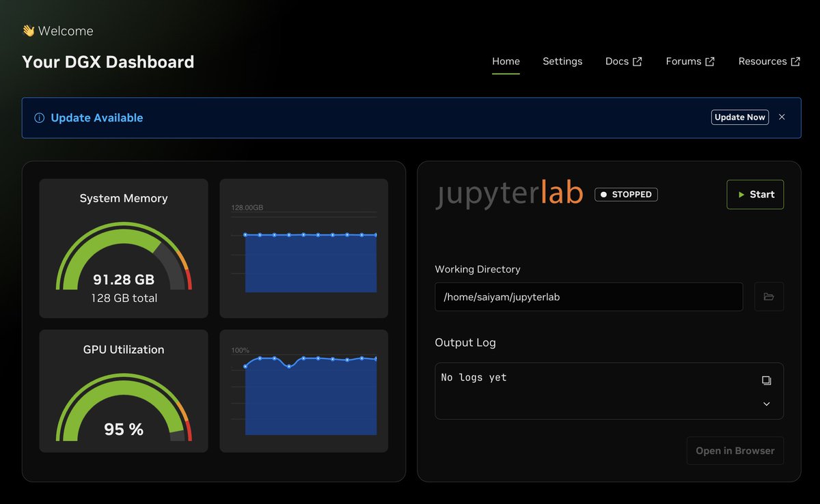Click the 91.28 GB memory value

click(x=124, y=280)
